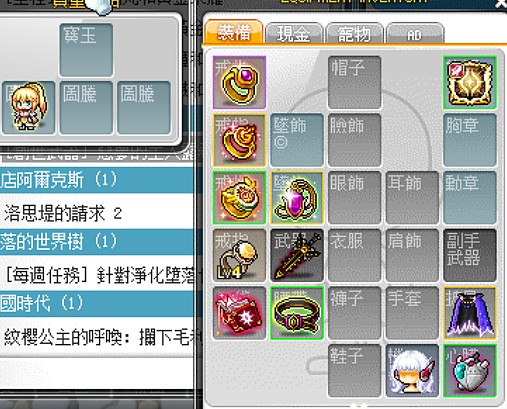Image resolution: width=507 pixels, height=409 pixels.
Task: Open the 寵物 tab
Action: pos(354,33)
